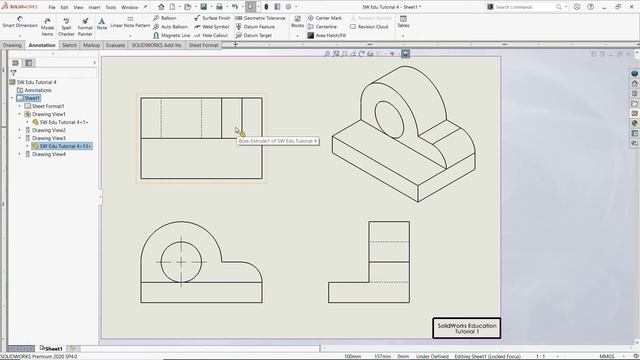The height and width of the screenshot is (360, 640).
Task: Select the Smart Dimension tool
Action: click(20, 22)
